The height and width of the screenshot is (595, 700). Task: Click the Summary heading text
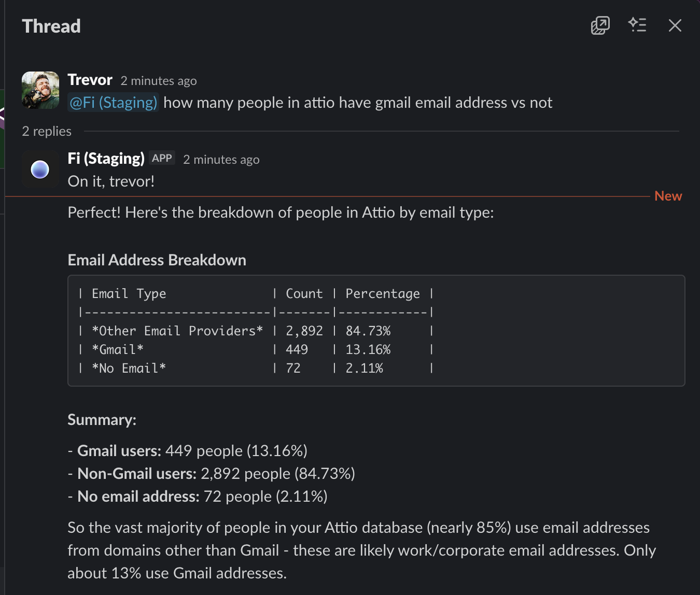pyautogui.click(x=102, y=419)
